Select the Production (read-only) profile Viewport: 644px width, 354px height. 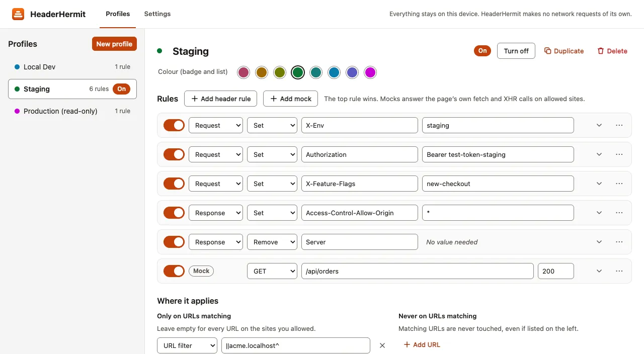[72, 111]
